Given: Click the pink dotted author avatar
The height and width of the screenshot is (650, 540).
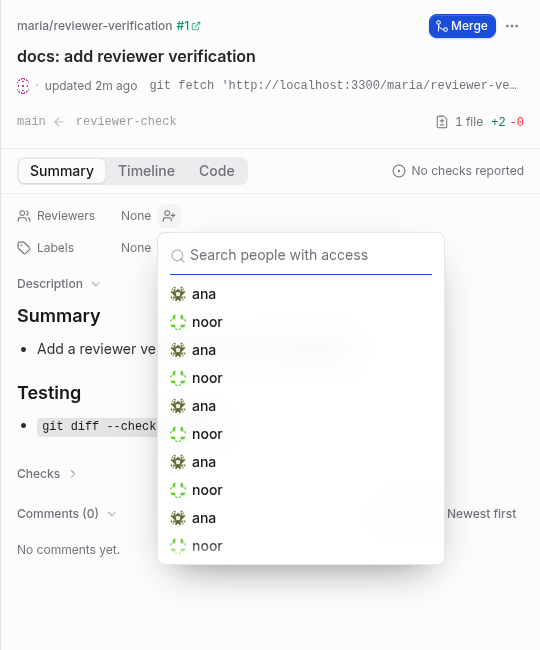Looking at the screenshot, I should click(23, 86).
